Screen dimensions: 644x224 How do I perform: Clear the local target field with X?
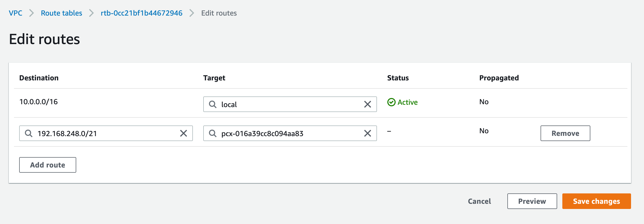click(367, 104)
